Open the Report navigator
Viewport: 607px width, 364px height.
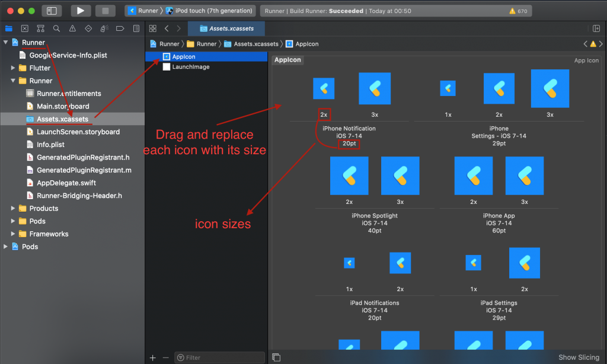tap(136, 28)
